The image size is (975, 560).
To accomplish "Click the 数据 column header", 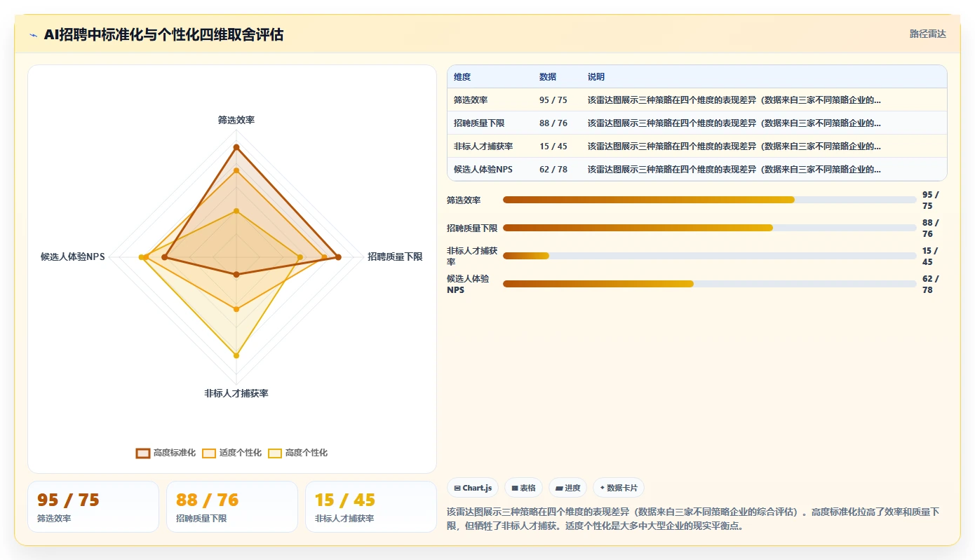I will tap(548, 77).
